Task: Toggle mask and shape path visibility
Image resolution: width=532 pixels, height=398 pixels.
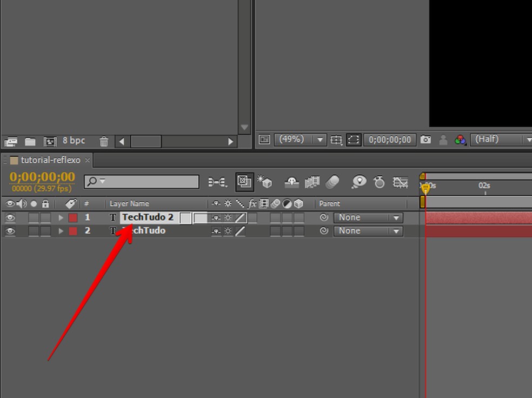Action: (354, 140)
